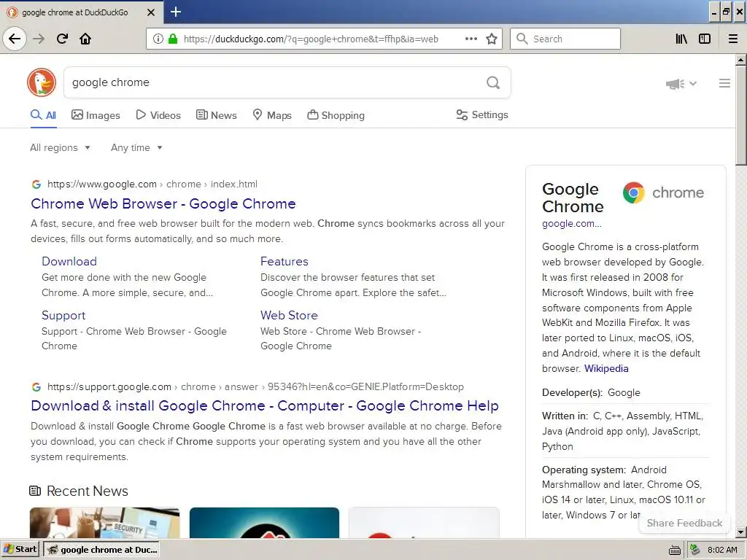
Task: Select the All results tab
Action: [x=43, y=115]
